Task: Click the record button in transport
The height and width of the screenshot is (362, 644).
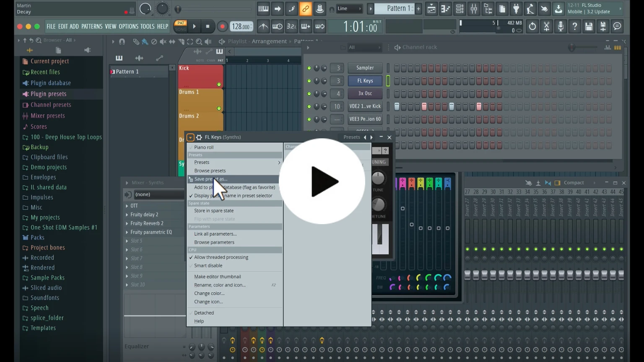Action: click(222, 26)
